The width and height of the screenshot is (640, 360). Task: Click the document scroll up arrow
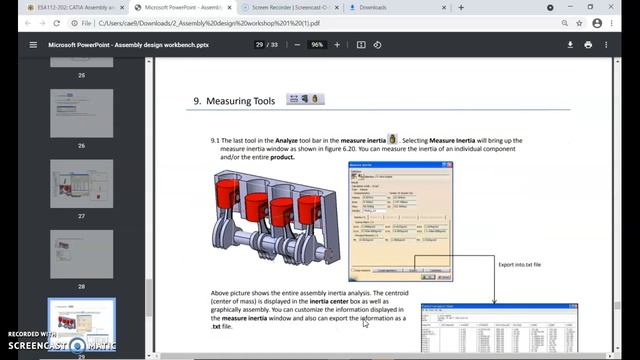click(617, 61)
